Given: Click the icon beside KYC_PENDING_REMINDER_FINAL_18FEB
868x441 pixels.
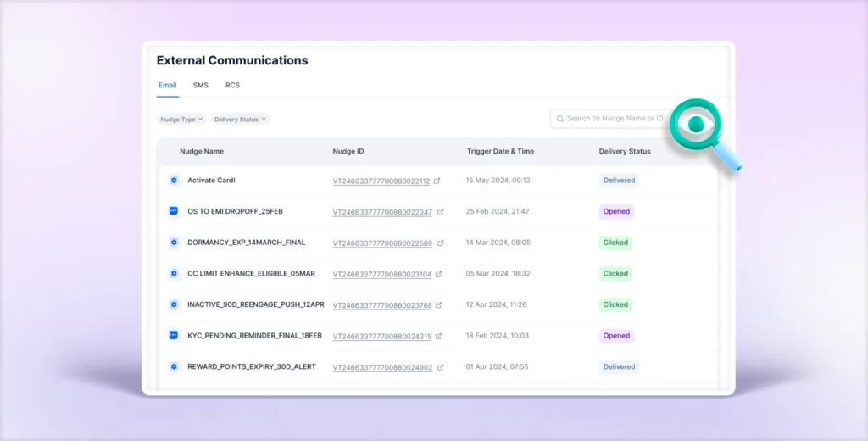Looking at the screenshot, I should click(x=174, y=336).
